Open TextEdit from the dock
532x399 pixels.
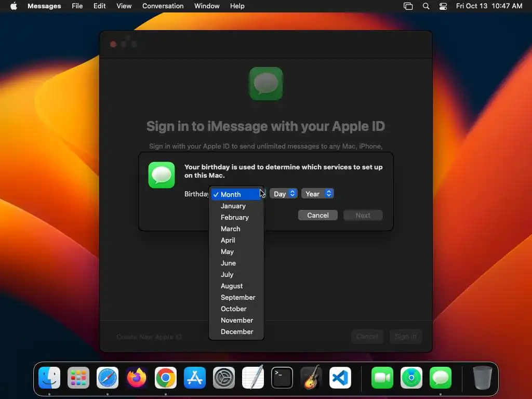coord(253,378)
